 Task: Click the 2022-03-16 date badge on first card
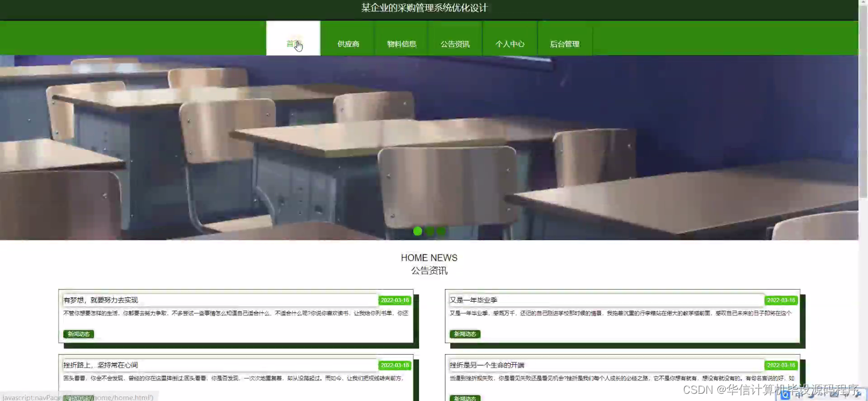click(x=395, y=300)
